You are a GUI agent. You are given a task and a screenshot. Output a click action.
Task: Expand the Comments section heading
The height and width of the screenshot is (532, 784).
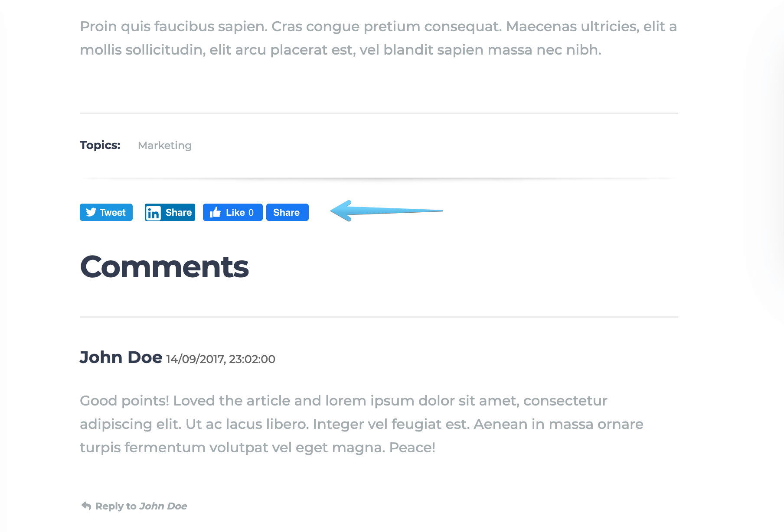164,266
